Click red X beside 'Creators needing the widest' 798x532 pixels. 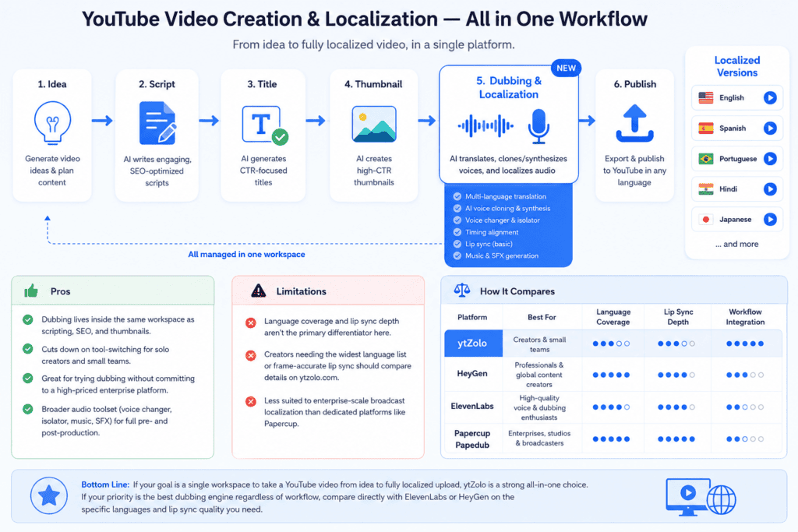(251, 355)
